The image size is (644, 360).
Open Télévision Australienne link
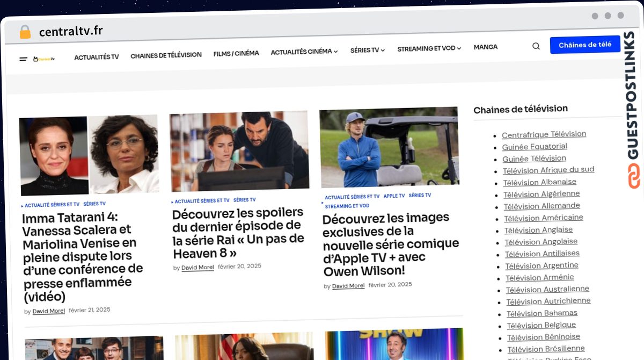[547, 290]
